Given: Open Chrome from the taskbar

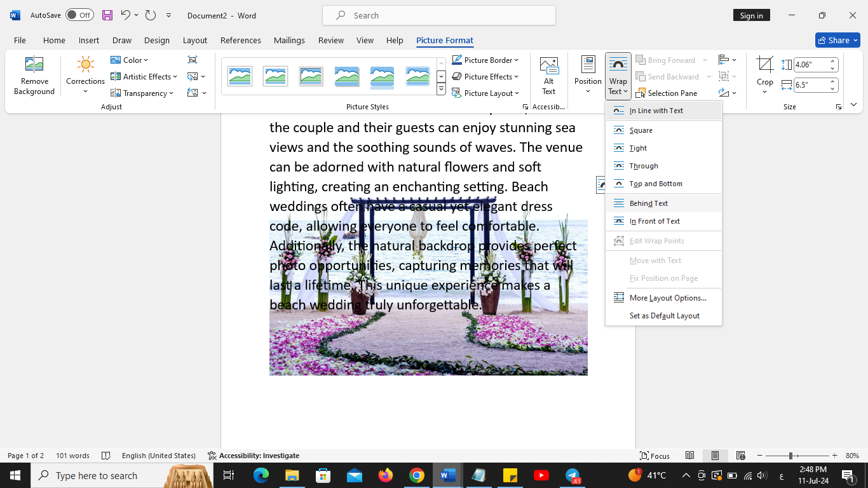Looking at the screenshot, I should coord(417,475).
